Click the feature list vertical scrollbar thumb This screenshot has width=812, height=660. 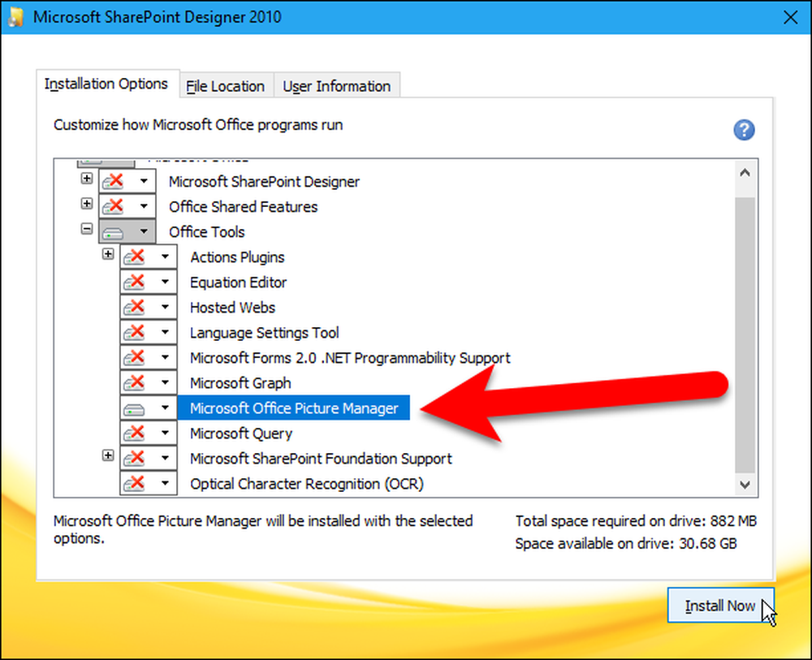click(745, 334)
